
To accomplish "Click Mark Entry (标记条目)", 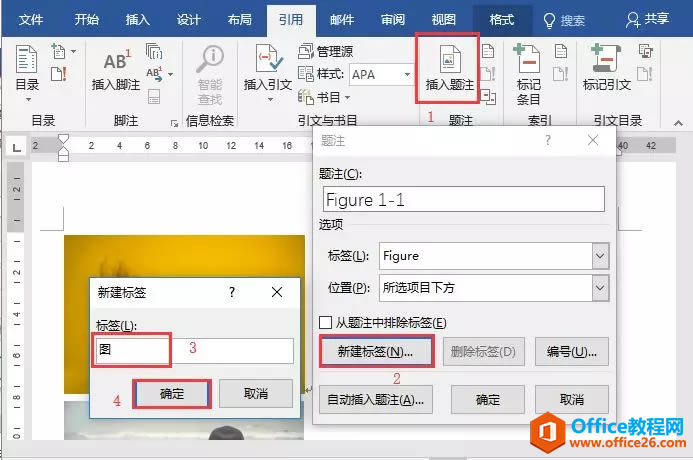I will click(x=529, y=74).
